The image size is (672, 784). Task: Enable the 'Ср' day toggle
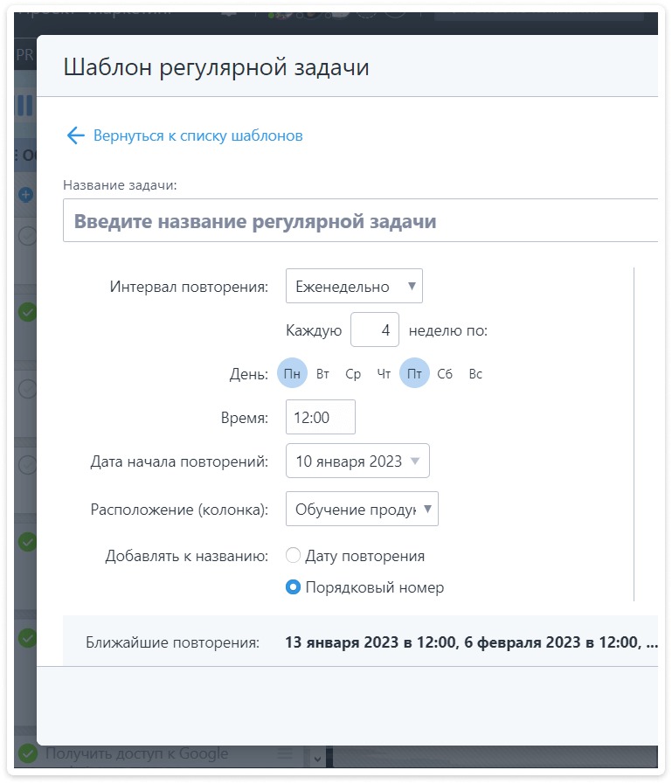[353, 374]
